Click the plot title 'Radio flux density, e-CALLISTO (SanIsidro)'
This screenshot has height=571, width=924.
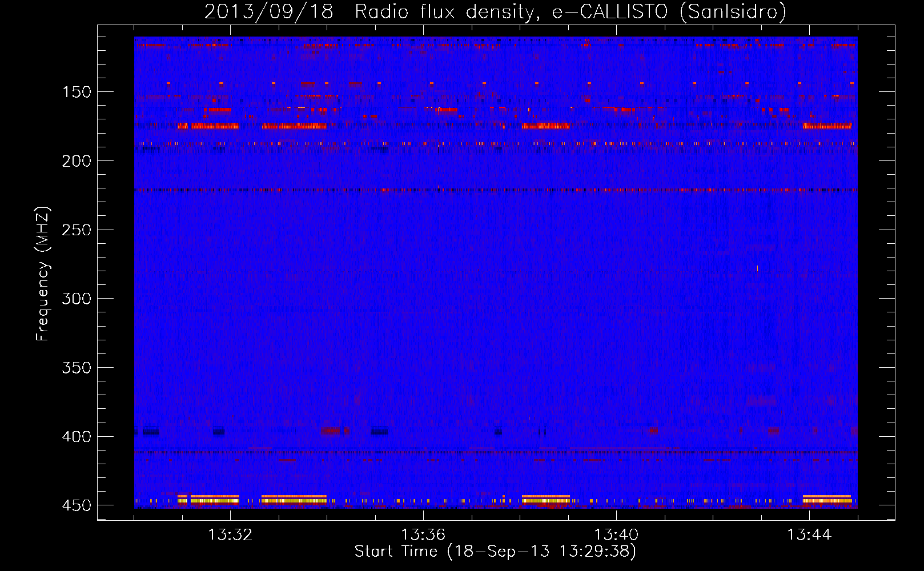571,11
